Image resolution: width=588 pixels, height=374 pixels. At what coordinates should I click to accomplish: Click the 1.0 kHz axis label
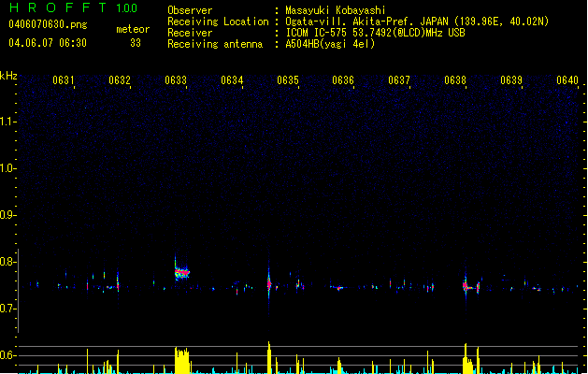pyautogui.click(x=7, y=168)
